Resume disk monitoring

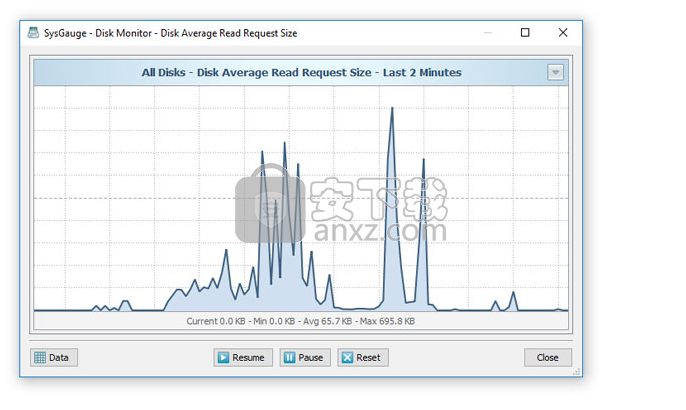[243, 357]
